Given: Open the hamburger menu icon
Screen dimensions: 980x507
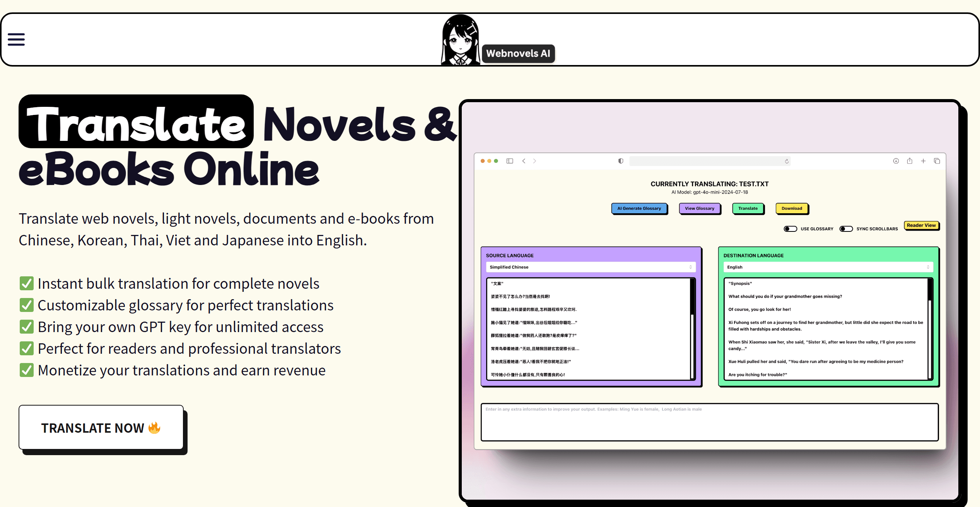Looking at the screenshot, I should (x=16, y=39).
